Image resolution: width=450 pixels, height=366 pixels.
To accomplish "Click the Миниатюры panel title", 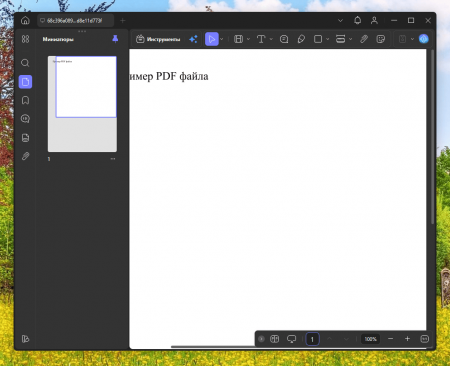I will click(x=58, y=39).
